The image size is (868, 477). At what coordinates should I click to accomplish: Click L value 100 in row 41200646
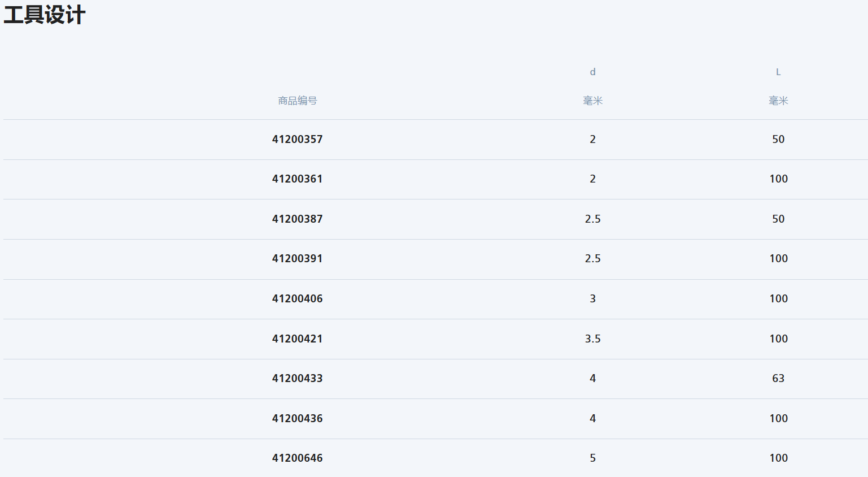pos(778,458)
